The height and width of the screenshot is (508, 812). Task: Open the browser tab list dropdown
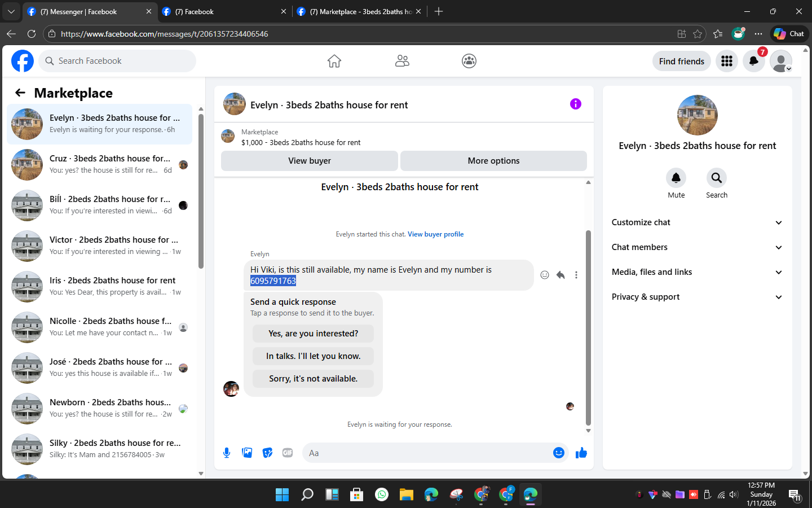coord(11,11)
